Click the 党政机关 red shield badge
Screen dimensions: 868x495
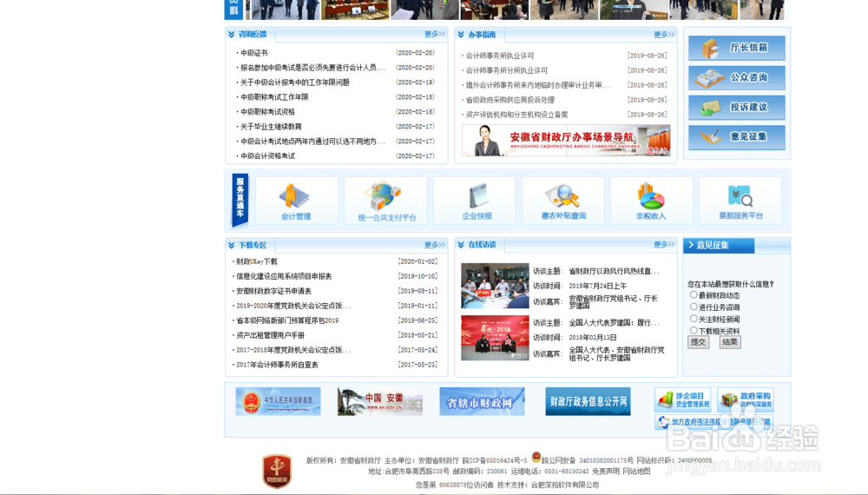point(277,472)
